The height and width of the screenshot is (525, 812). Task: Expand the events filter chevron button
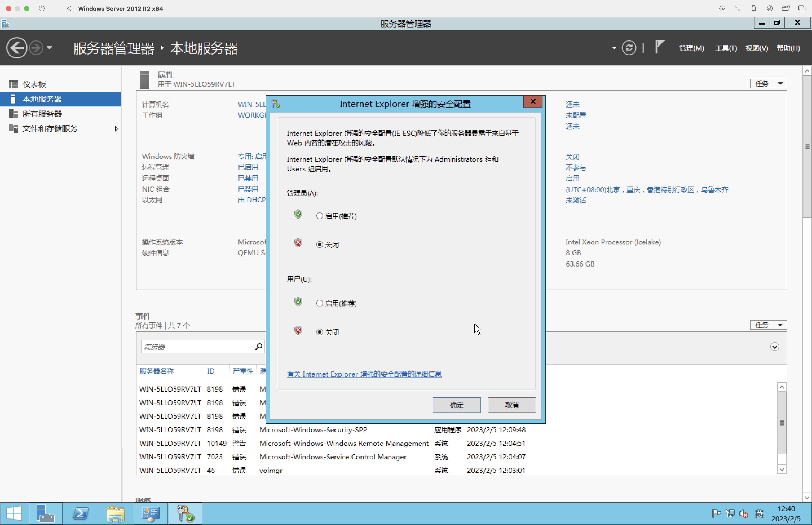click(775, 347)
